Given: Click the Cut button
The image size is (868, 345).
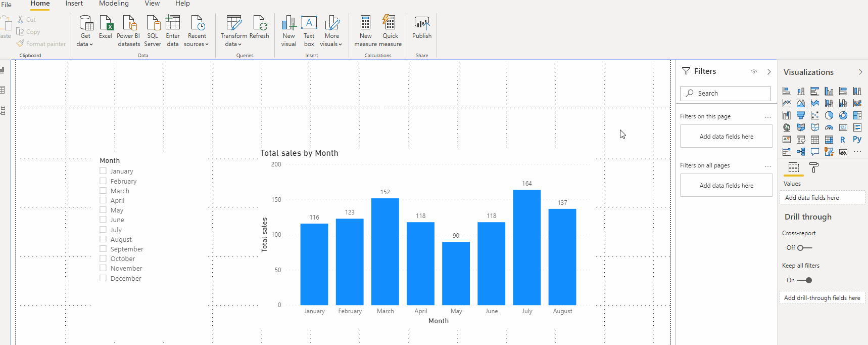Looking at the screenshot, I should (27, 19).
